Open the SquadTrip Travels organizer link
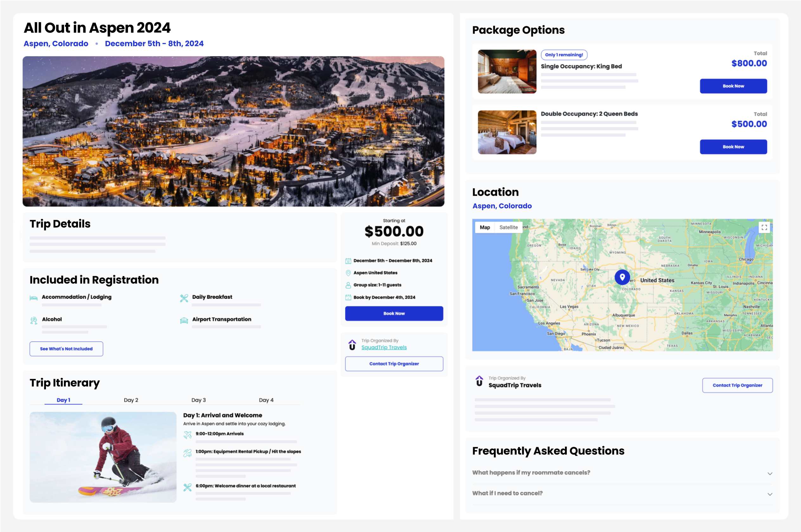This screenshot has height=532, width=801. coord(384,347)
